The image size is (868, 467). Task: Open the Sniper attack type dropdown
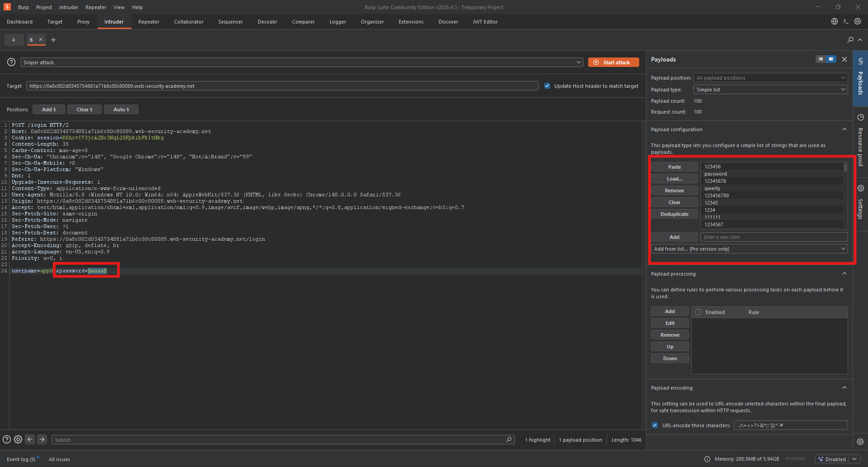click(302, 62)
